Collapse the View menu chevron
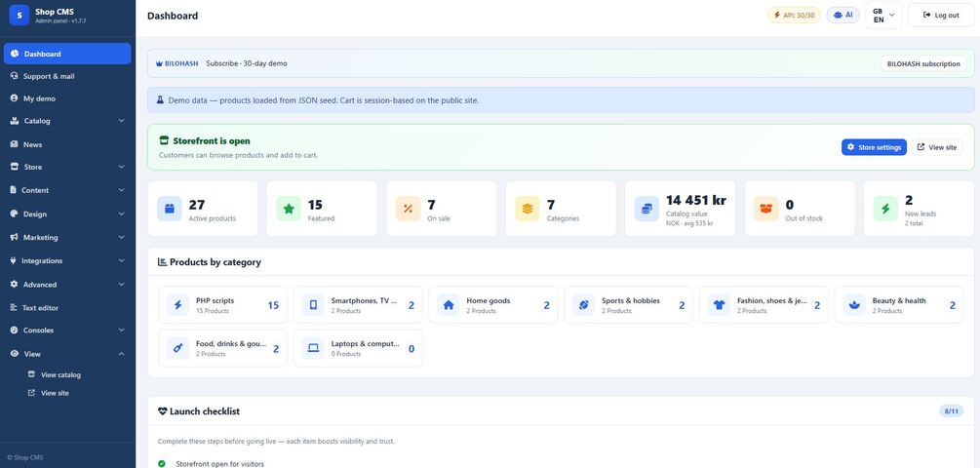 (x=121, y=354)
